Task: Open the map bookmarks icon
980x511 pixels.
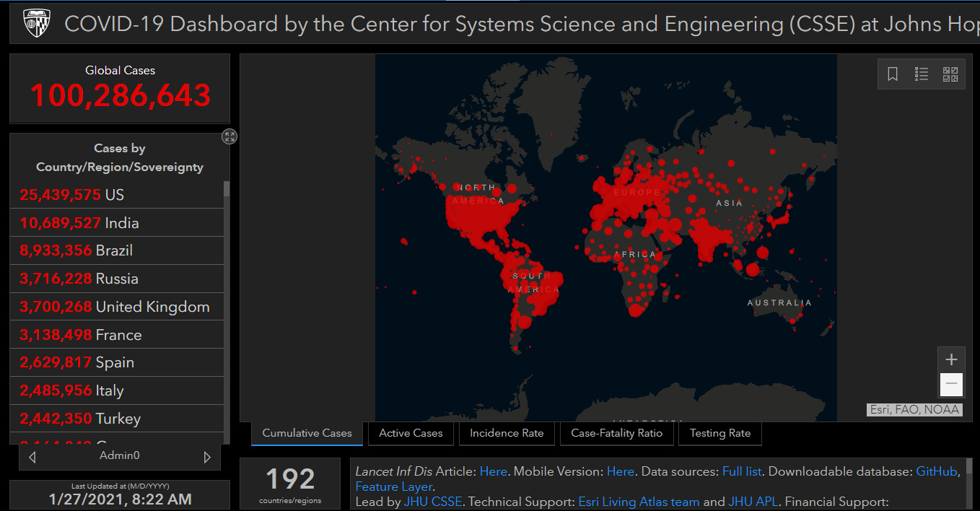Action: pos(893,74)
